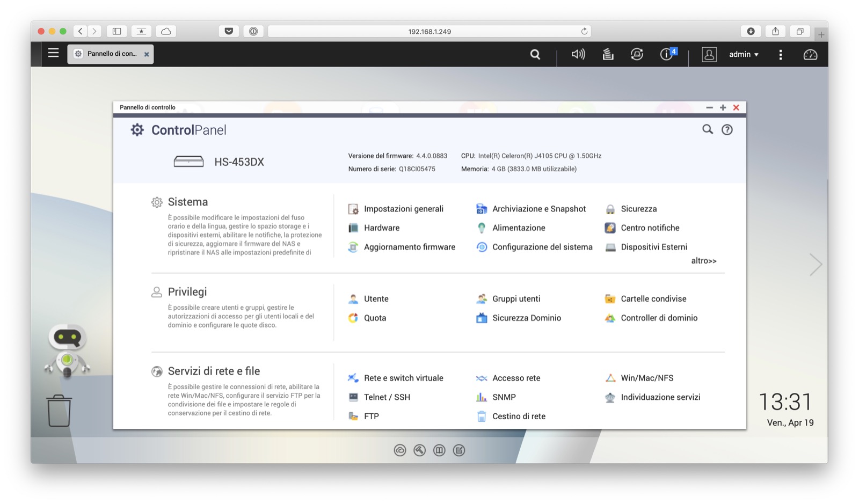Open Win/Mac/NFS settings
Screen dimensions: 859x504
[639, 378]
